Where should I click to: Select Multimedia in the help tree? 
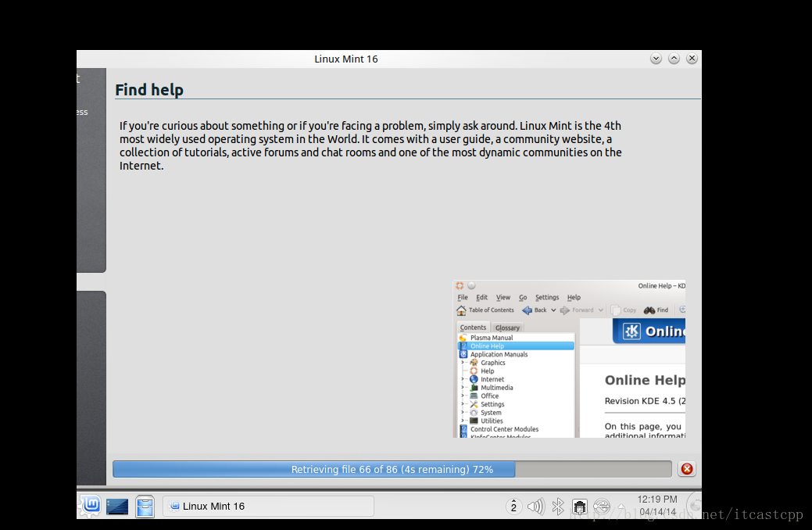[x=496, y=388]
